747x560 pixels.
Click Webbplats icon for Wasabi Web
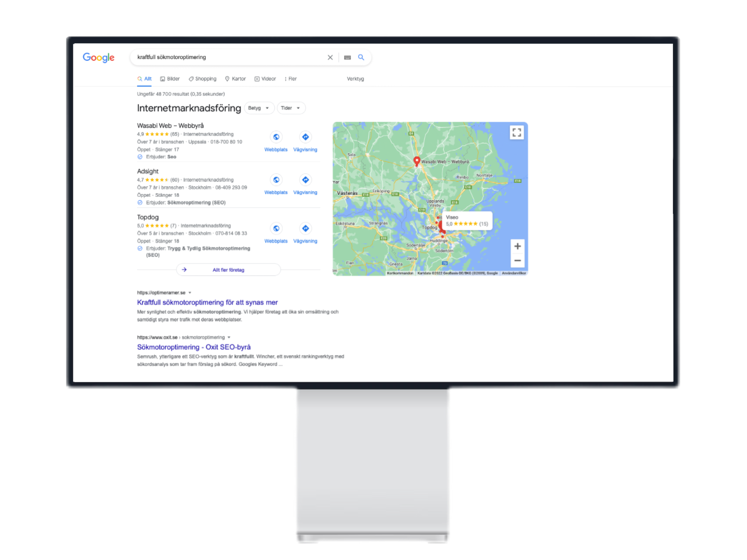pyautogui.click(x=276, y=137)
